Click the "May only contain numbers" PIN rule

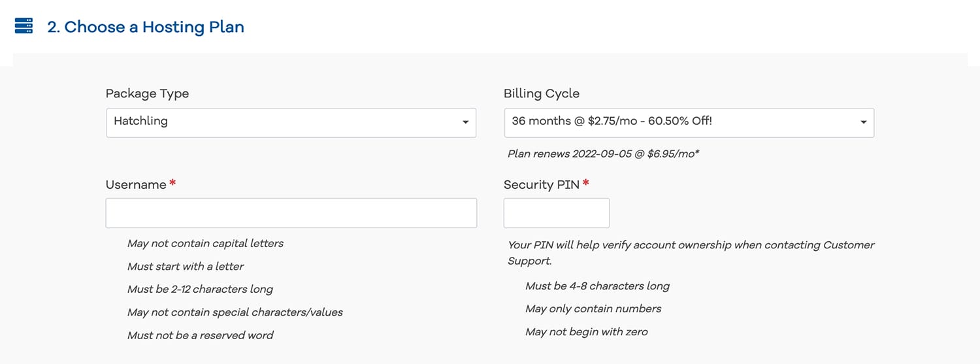tap(593, 308)
